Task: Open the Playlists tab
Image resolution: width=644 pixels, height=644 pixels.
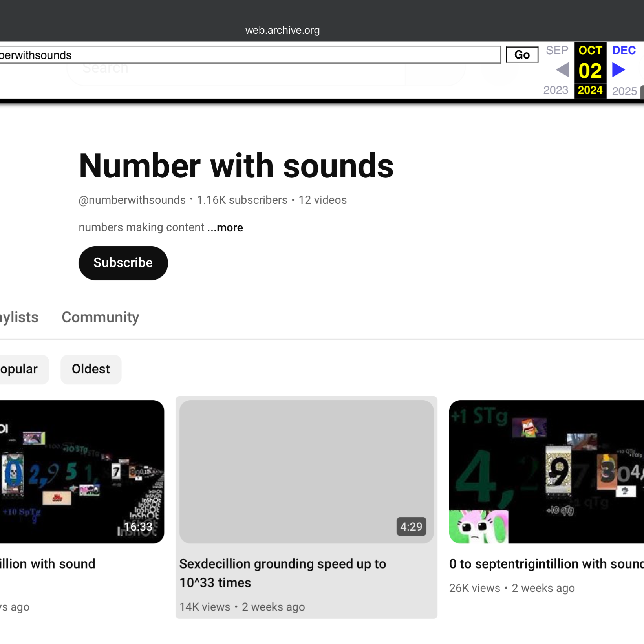Action: (19, 317)
